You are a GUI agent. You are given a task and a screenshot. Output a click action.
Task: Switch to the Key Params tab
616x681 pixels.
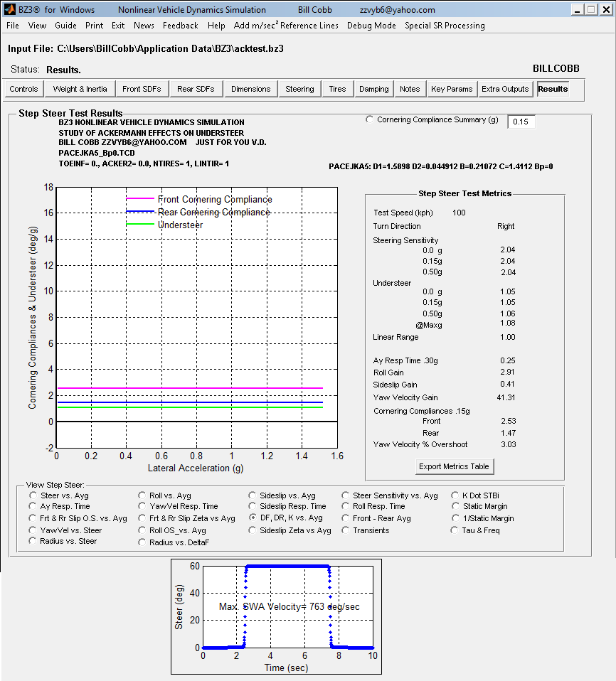pyautogui.click(x=452, y=89)
